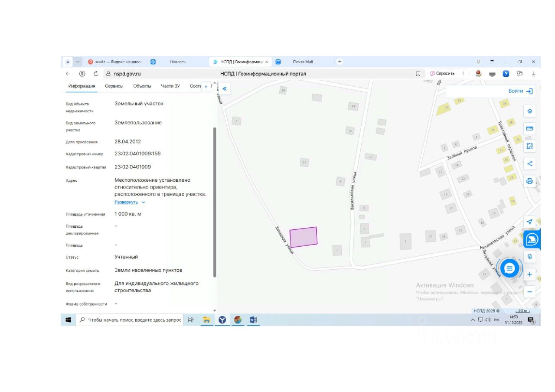Open Word from the taskbar

tap(253, 320)
